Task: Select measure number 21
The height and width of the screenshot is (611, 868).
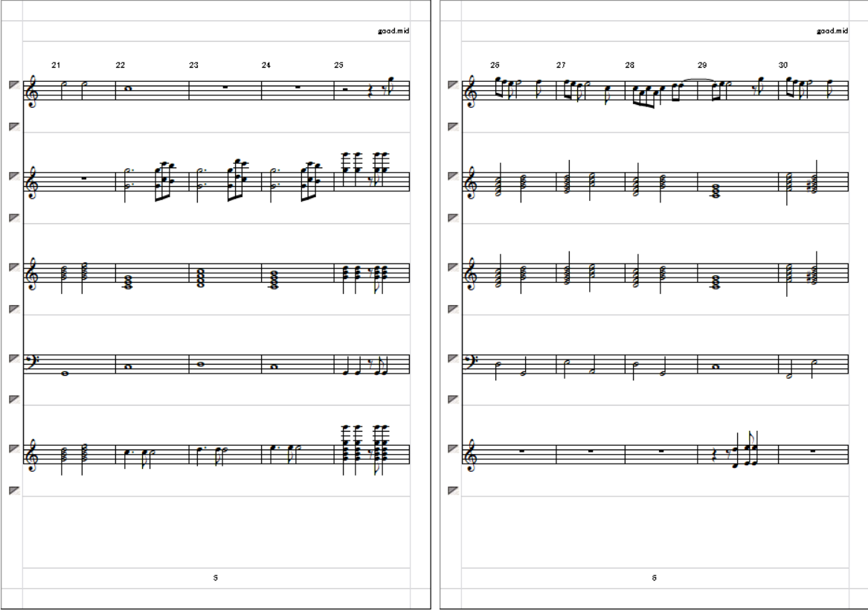Action: pyautogui.click(x=56, y=65)
